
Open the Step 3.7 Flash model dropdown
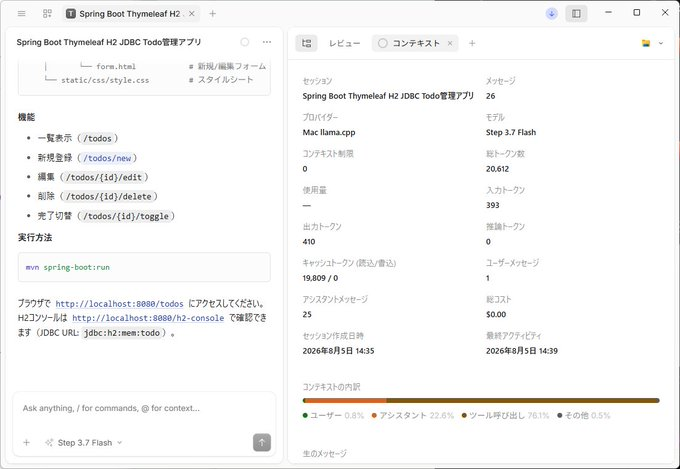coord(84,443)
